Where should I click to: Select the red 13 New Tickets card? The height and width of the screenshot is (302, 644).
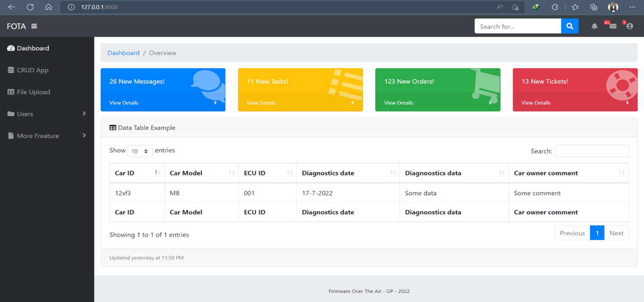click(575, 90)
